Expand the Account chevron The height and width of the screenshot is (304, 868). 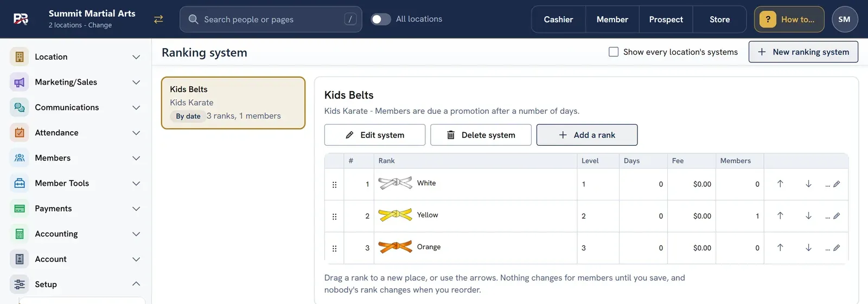click(136, 259)
